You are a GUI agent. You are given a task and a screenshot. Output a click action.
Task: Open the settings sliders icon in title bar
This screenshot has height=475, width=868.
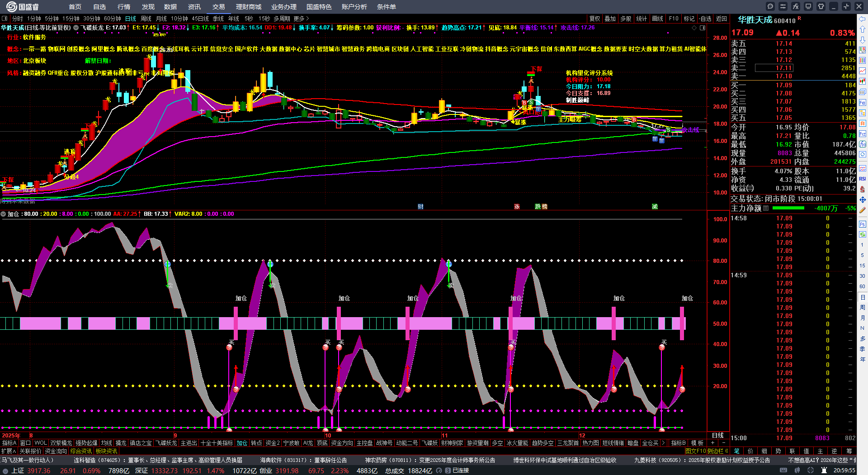tap(783, 6)
